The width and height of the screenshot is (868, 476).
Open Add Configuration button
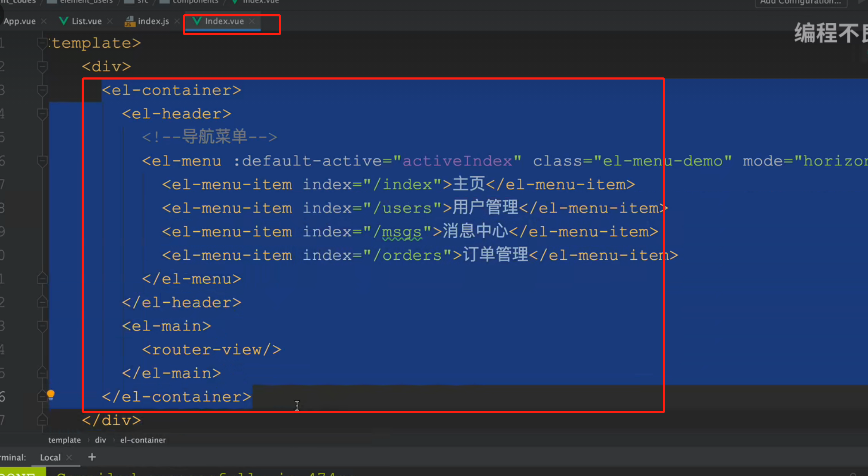click(x=801, y=2)
